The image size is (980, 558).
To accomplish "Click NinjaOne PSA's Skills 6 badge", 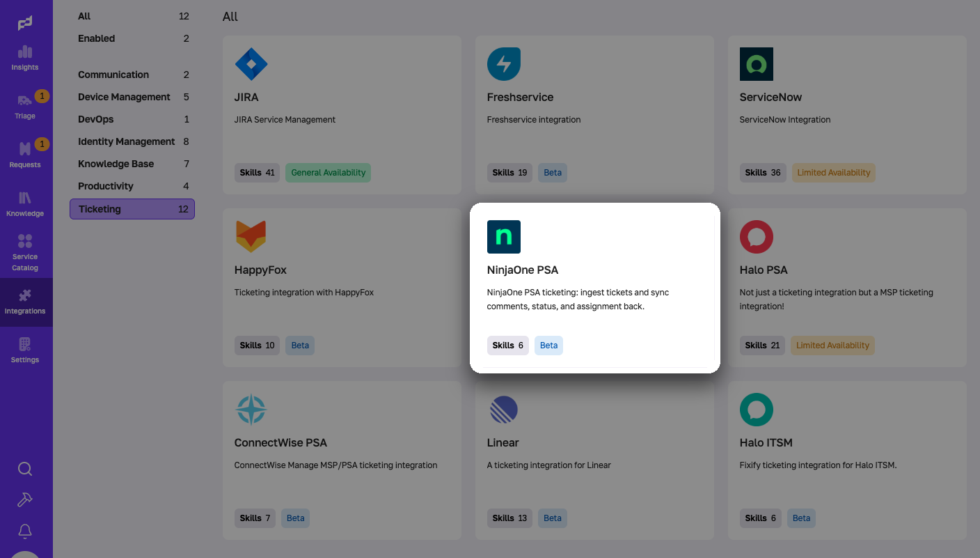I will pyautogui.click(x=508, y=346).
